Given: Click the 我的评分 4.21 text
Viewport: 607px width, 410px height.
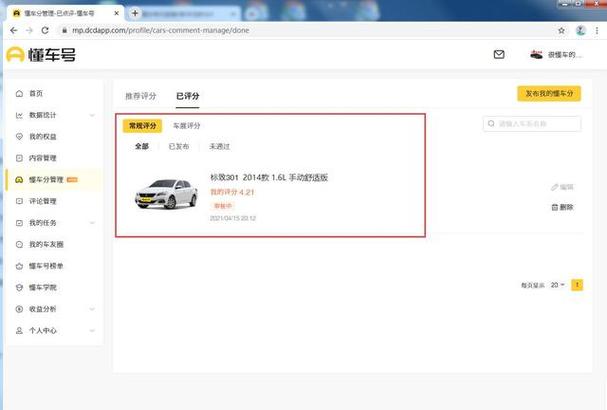Looking at the screenshot, I should [232, 192].
